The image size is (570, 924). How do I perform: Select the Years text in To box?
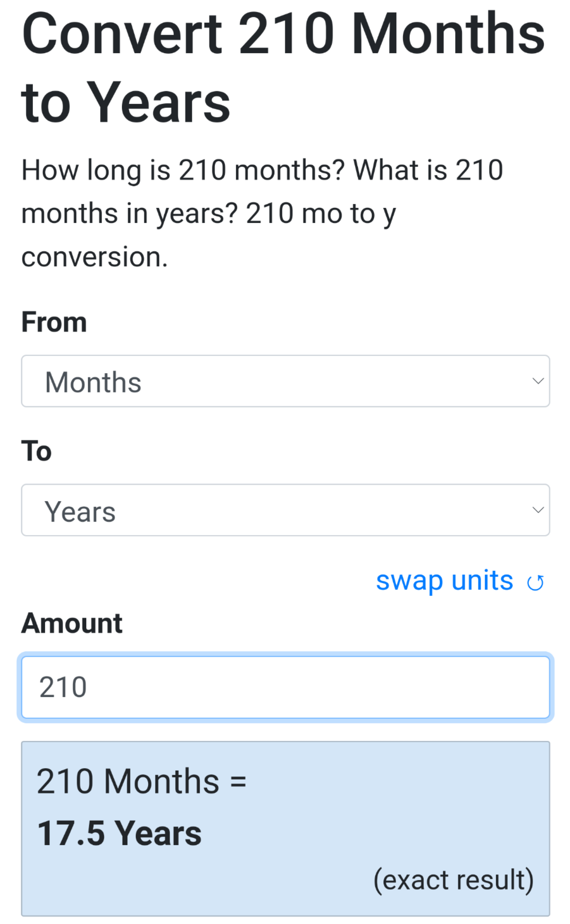(80, 512)
